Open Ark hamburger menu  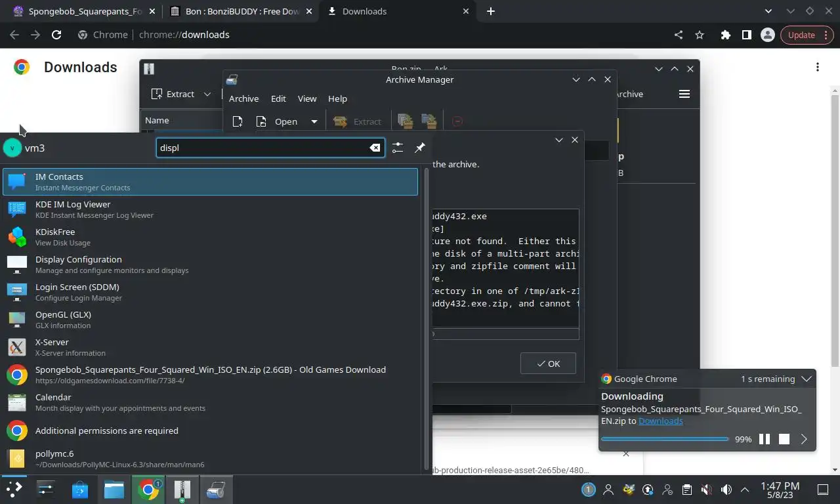coord(684,94)
